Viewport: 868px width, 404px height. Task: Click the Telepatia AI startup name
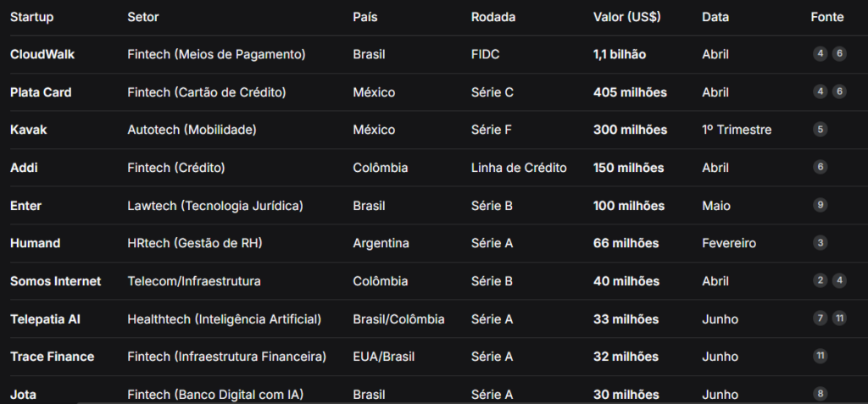click(45, 319)
